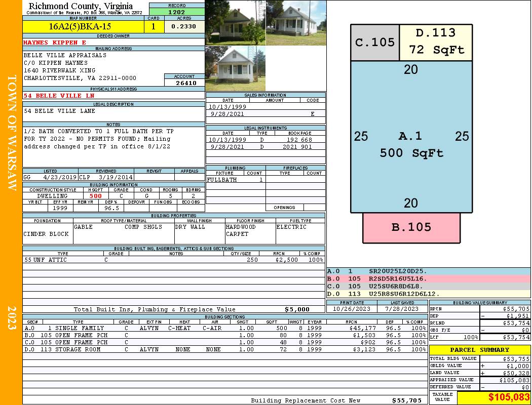Select the account number 26410 box
This screenshot has width=532, height=405.
(184, 83)
